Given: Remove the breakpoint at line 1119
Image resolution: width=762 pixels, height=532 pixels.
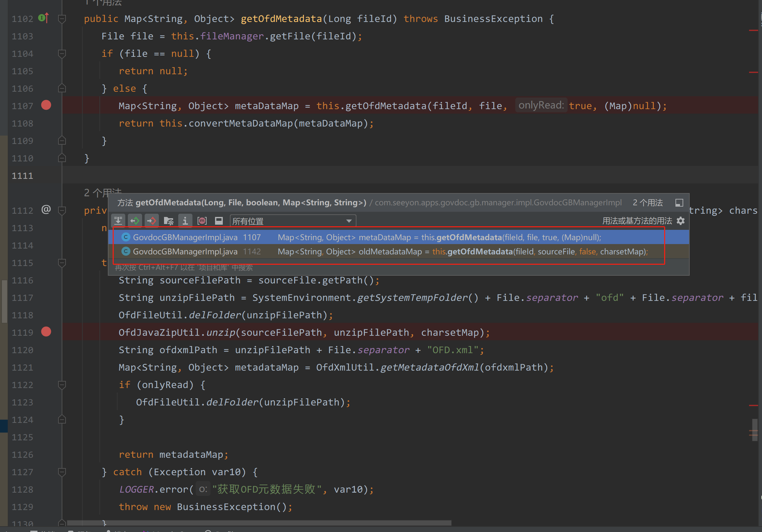Looking at the screenshot, I should point(46,332).
